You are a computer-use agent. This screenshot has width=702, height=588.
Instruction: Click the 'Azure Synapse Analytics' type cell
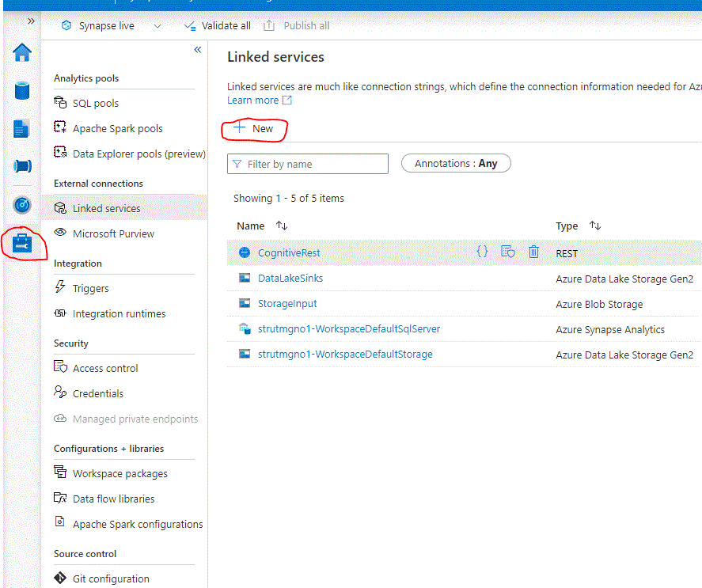(x=610, y=329)
